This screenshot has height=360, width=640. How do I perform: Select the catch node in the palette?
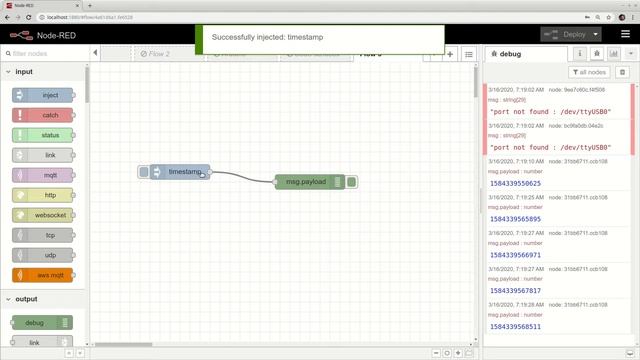pyautogui.click(x=43, y=115)
